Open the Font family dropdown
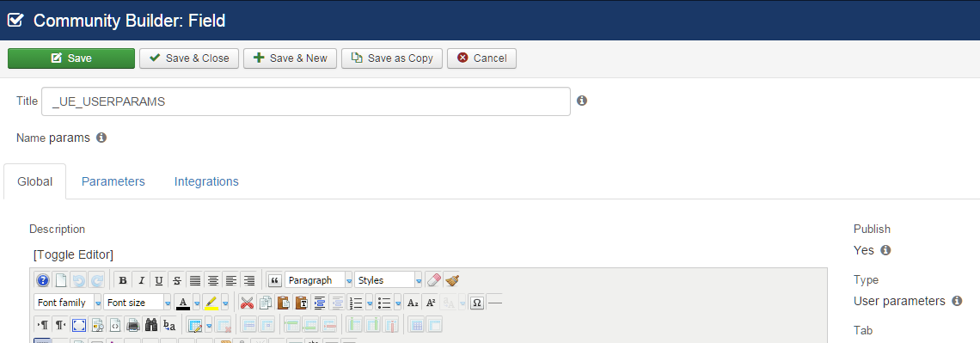Screen dimensions: 980x343 [68, 303]
